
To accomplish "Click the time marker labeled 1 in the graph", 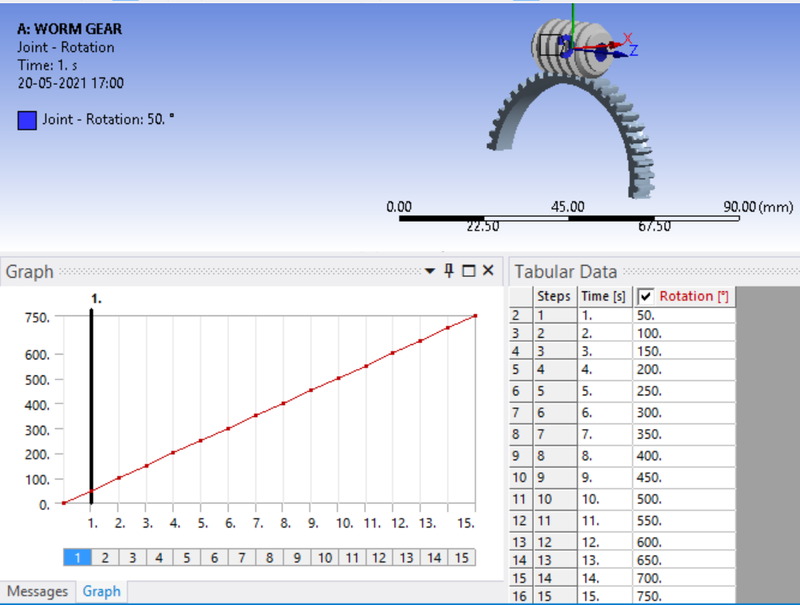I will 91,400.
